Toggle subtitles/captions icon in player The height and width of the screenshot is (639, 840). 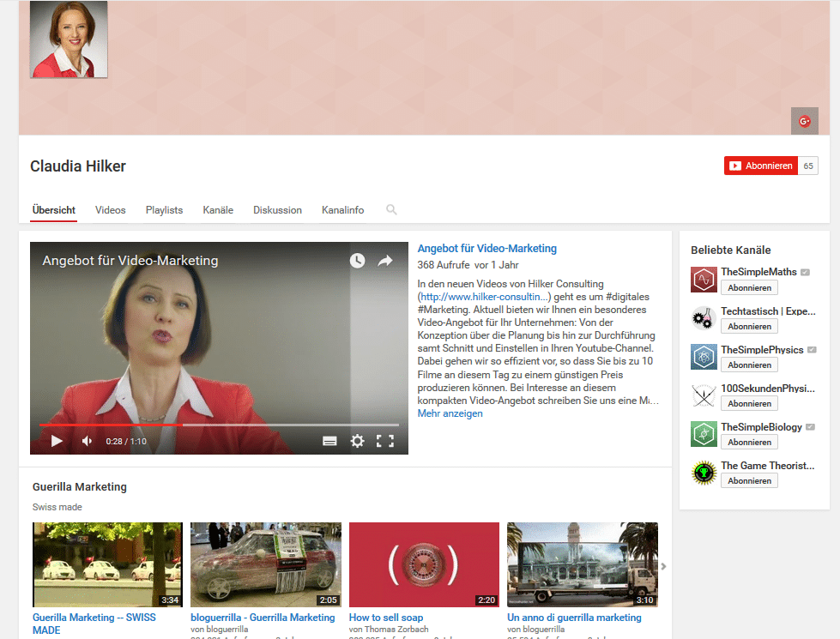tap(329, 441)
